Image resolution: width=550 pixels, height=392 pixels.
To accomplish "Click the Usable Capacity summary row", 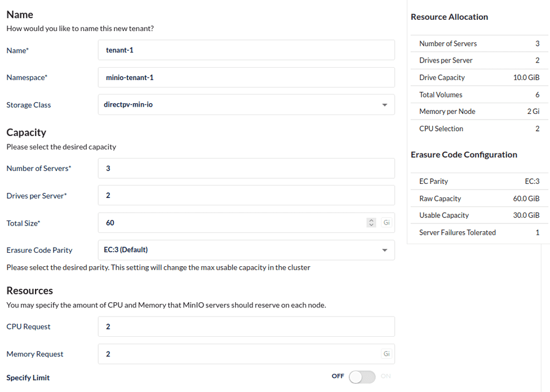I will click(x=478, y=215).
